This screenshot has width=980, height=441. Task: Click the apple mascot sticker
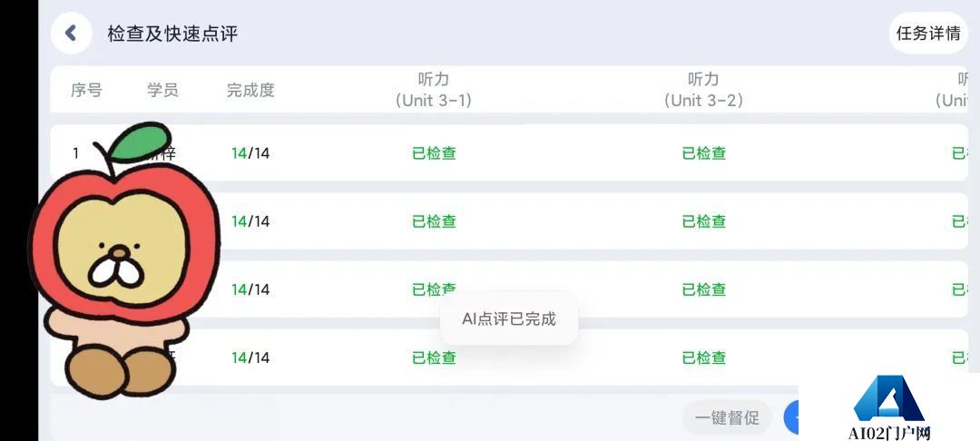(122, 260)
